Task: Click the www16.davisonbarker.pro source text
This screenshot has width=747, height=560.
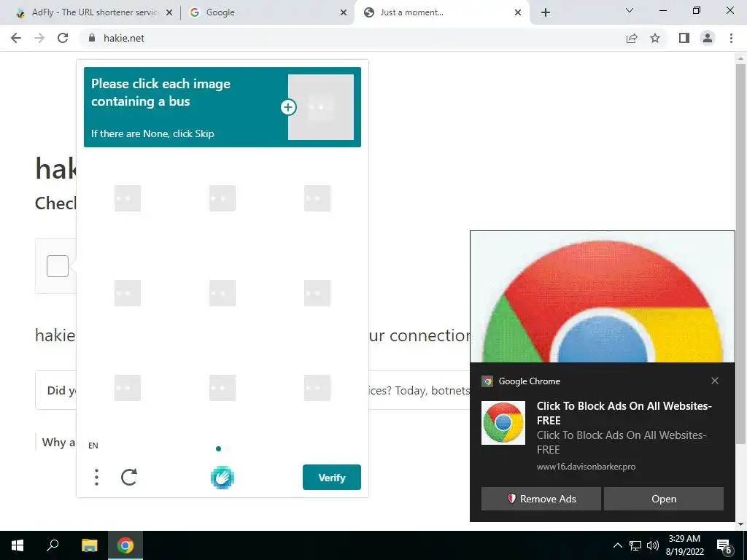Action: tap(586, 467)
